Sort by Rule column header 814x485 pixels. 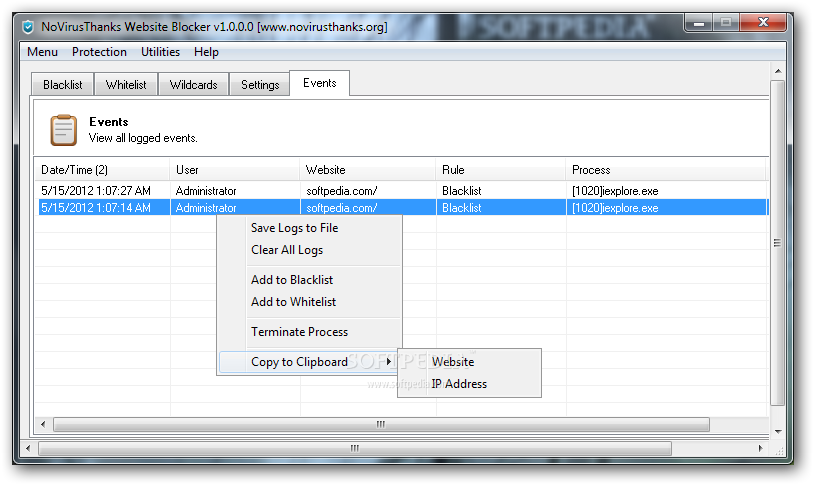[x=500, y=170]
